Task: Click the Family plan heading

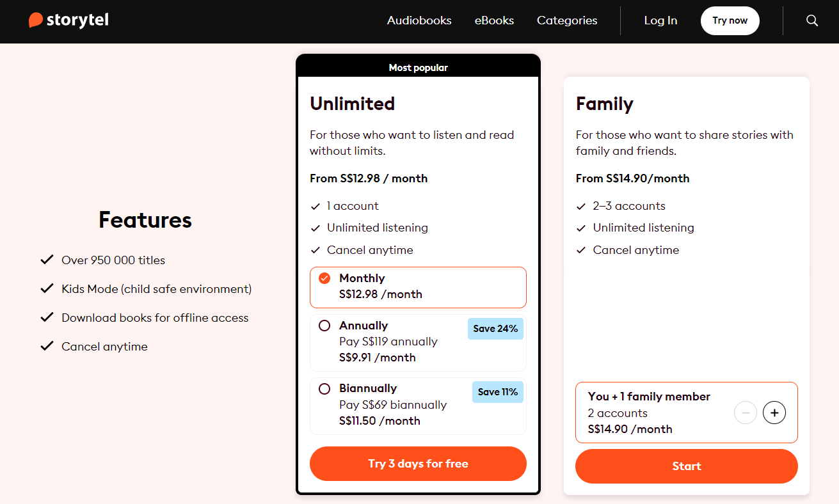Action: [x=605, y=104]
